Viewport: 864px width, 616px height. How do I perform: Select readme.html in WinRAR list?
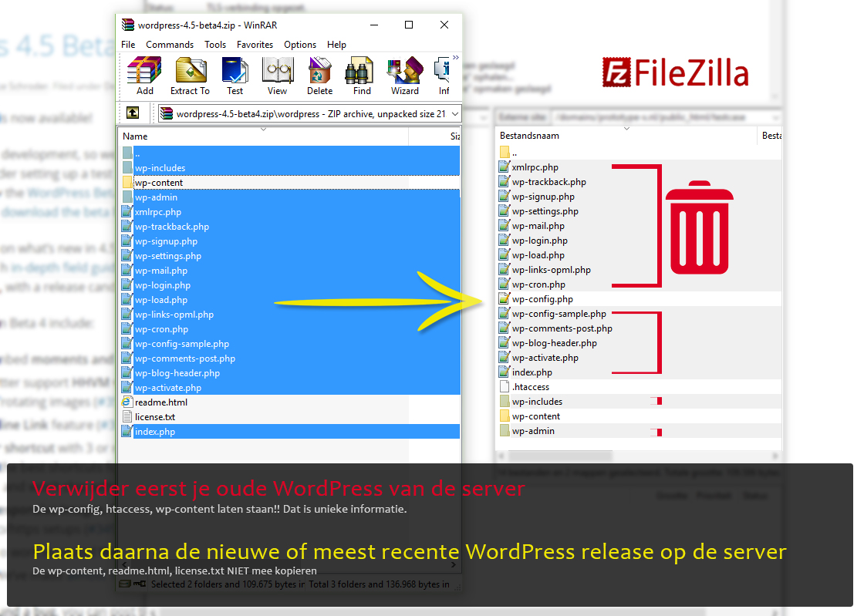[x=290, y=402]
